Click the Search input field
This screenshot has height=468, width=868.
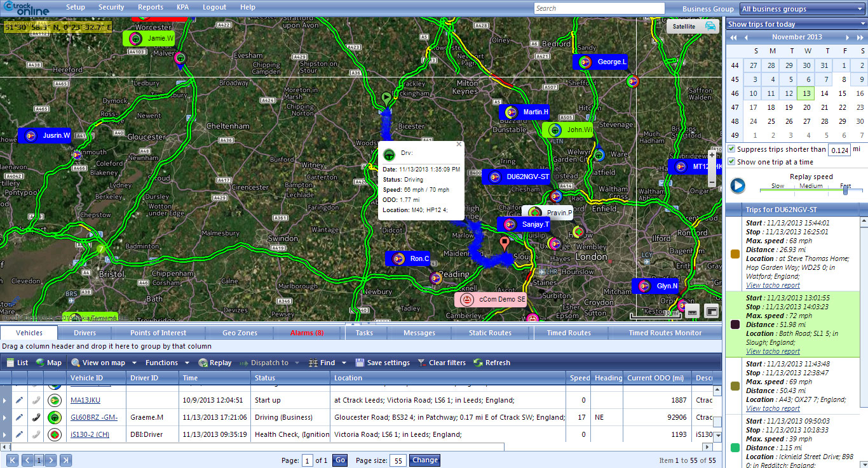point(599,8)
